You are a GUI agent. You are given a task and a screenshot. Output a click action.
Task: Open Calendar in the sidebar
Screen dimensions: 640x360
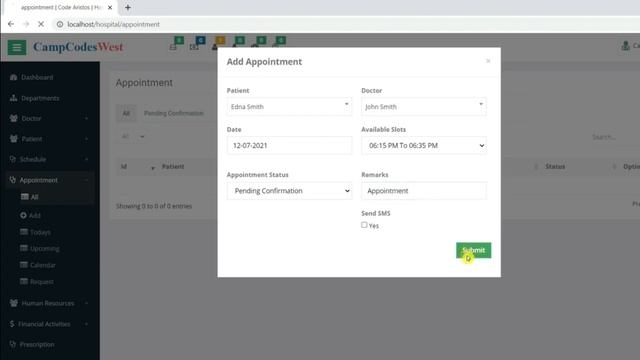point(43,265)
